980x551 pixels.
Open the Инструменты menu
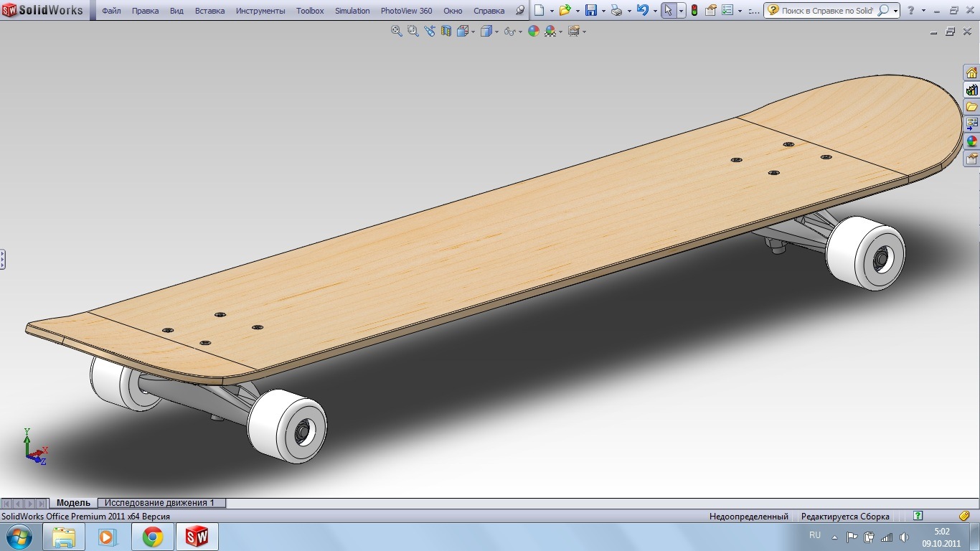pyautogui.click(x=260, y=11)
